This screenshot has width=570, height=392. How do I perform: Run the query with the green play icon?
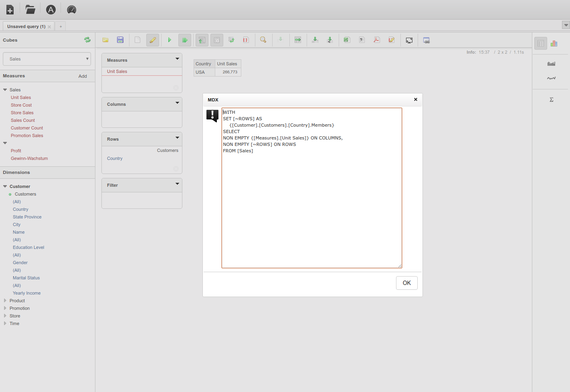click(170, 40)
